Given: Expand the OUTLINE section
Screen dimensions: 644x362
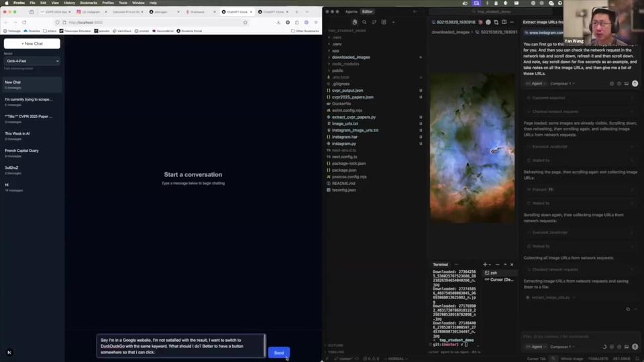Looking at the screenshot, I should (335, 346).
